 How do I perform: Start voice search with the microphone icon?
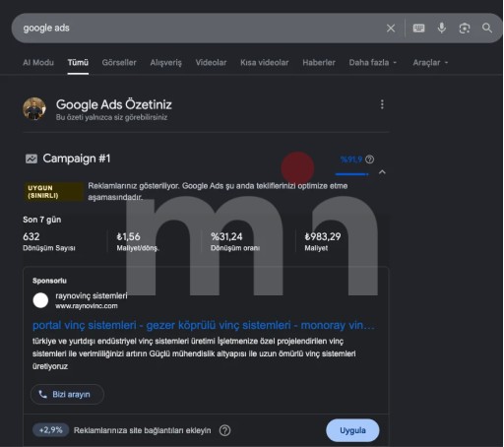442,28
